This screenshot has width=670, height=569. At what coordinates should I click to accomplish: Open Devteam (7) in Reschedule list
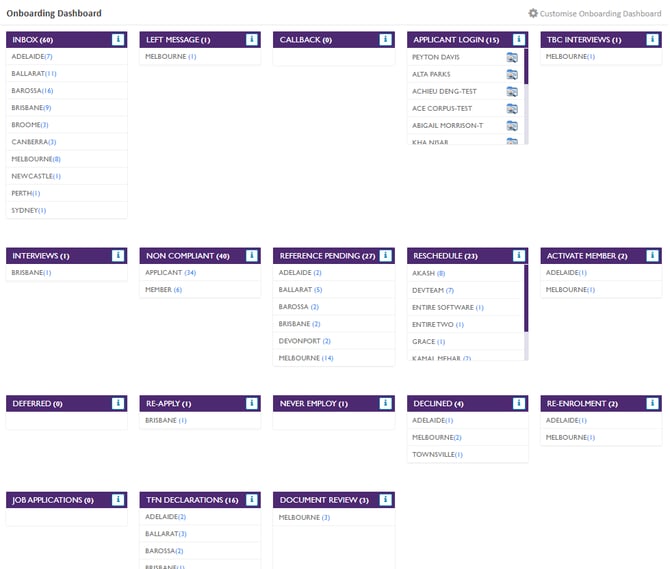pos(433,290)
